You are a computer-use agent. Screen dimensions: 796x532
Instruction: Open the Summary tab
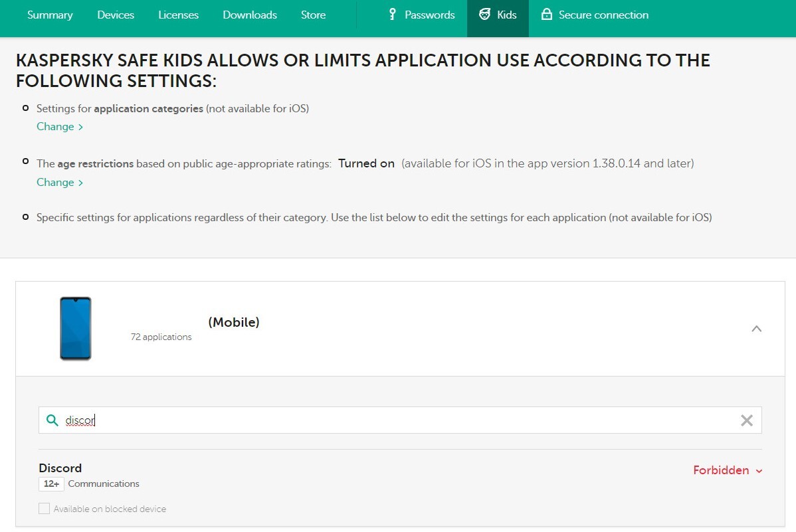50,15
